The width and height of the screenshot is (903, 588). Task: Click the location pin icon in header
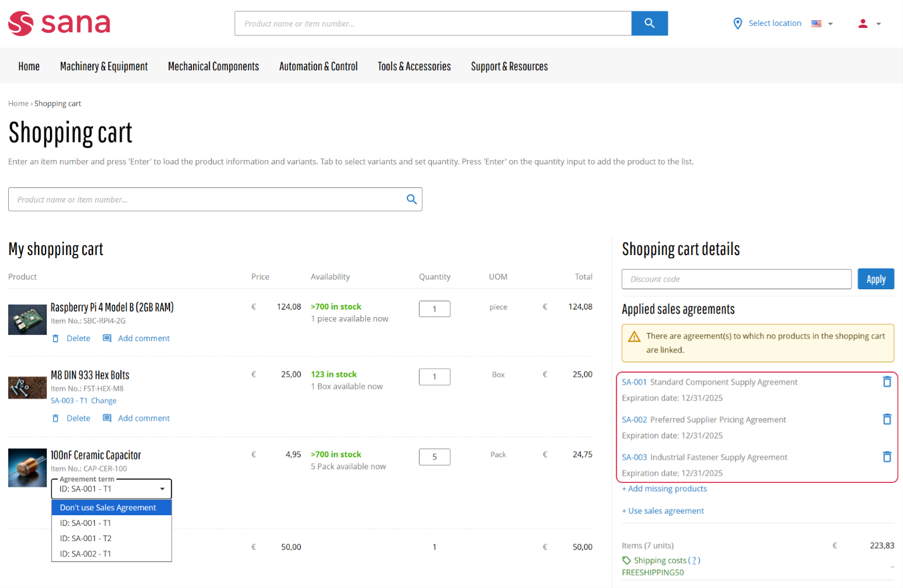click(737, 23)
